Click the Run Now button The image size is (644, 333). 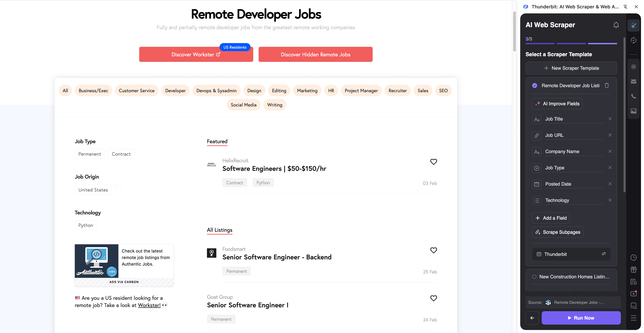pos(581,318)
